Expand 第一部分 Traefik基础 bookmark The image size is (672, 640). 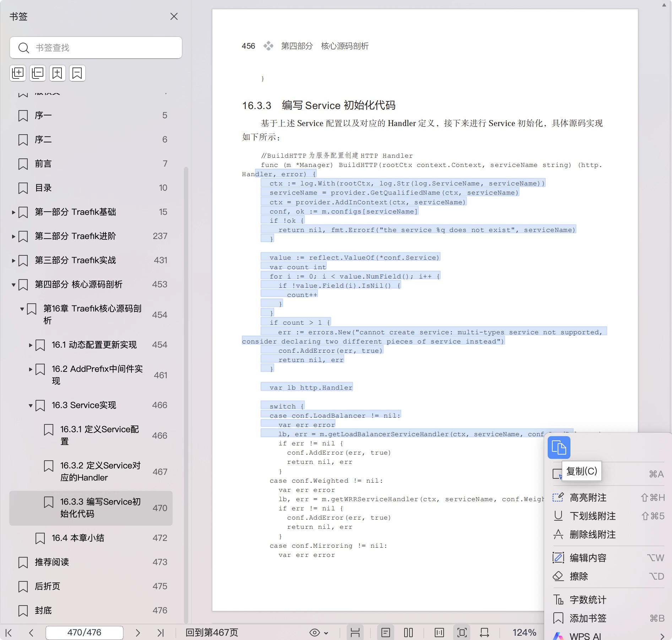13,212
